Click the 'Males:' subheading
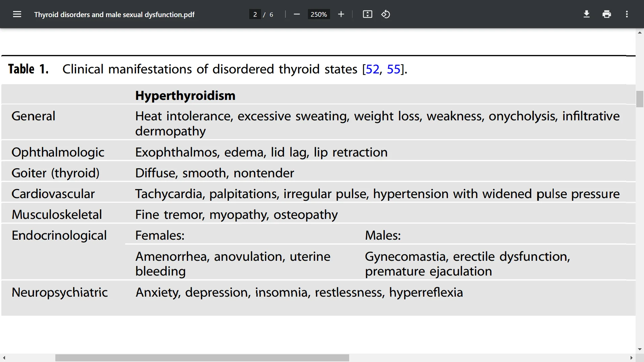This screenshot has height=362, width=644. tap(383, 235)
